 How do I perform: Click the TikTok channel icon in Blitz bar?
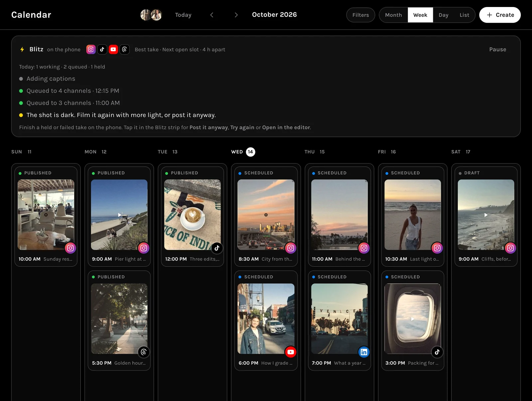(102, 50)
